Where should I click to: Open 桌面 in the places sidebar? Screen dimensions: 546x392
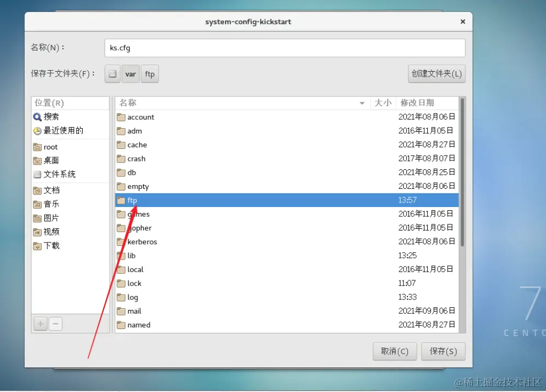tap(70, 160)
